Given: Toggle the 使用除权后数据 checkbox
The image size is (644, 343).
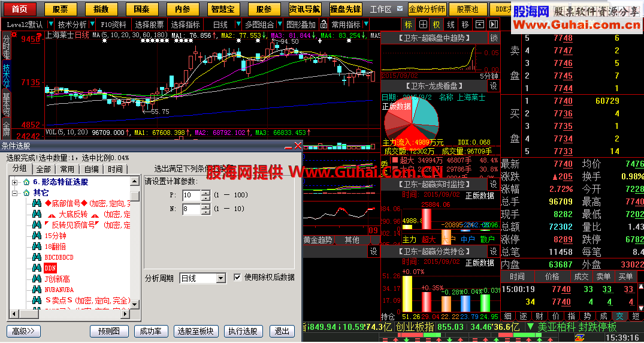Looking at the screenshot, I should pos(237,277).
